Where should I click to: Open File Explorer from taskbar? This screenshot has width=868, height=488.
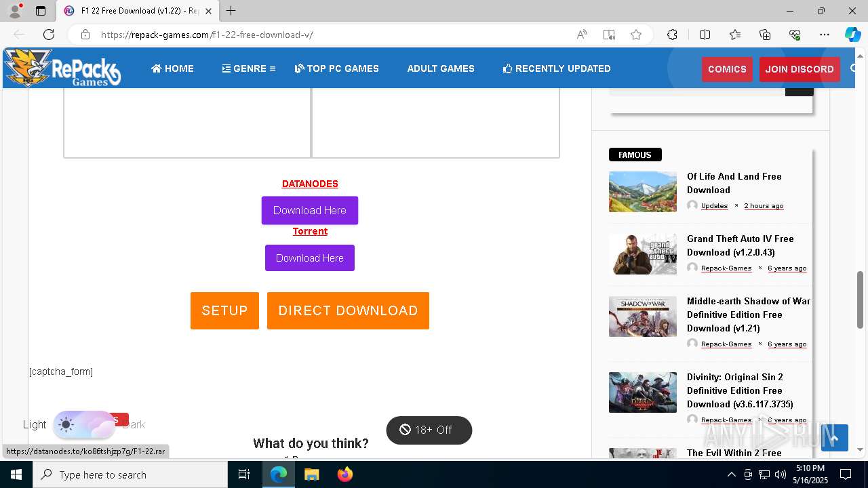coord(311,474)
